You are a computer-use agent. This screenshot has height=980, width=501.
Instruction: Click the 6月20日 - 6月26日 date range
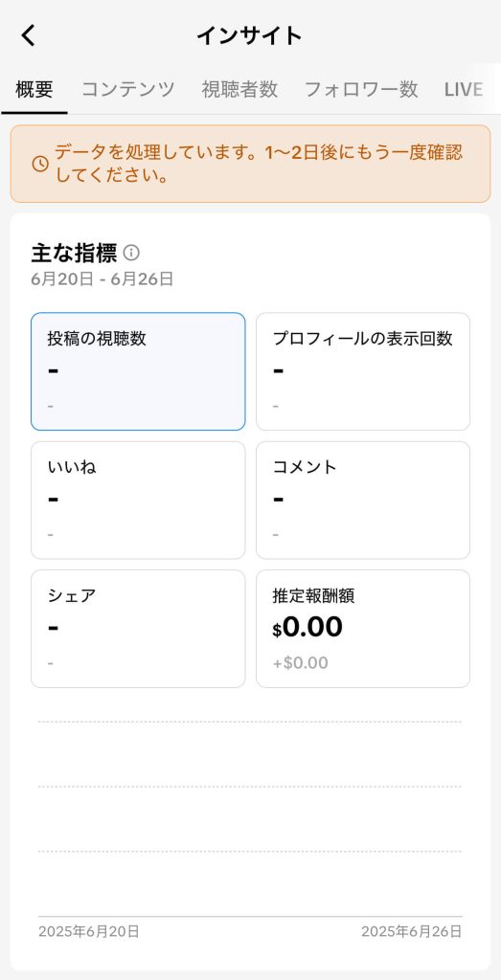tap(102, 278)
